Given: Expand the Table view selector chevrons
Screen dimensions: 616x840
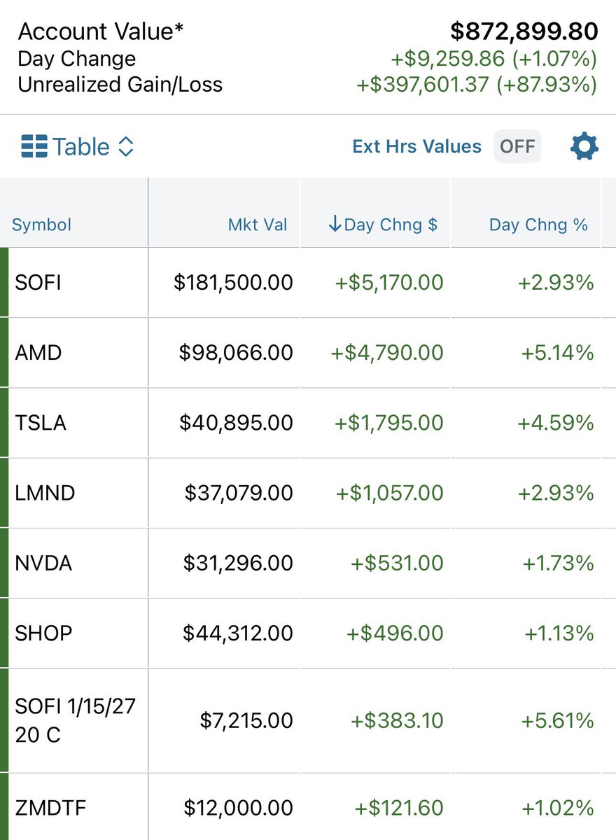Looking at the screenshot, I should 125,147.
